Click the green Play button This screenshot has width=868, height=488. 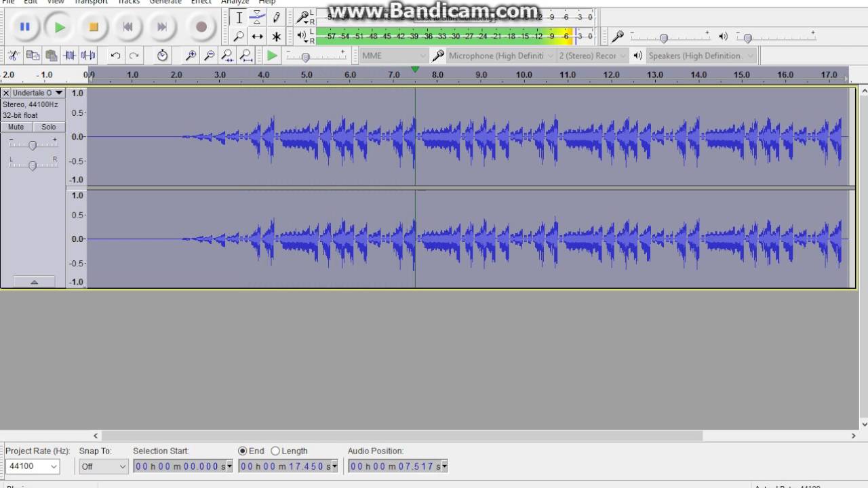60,27
